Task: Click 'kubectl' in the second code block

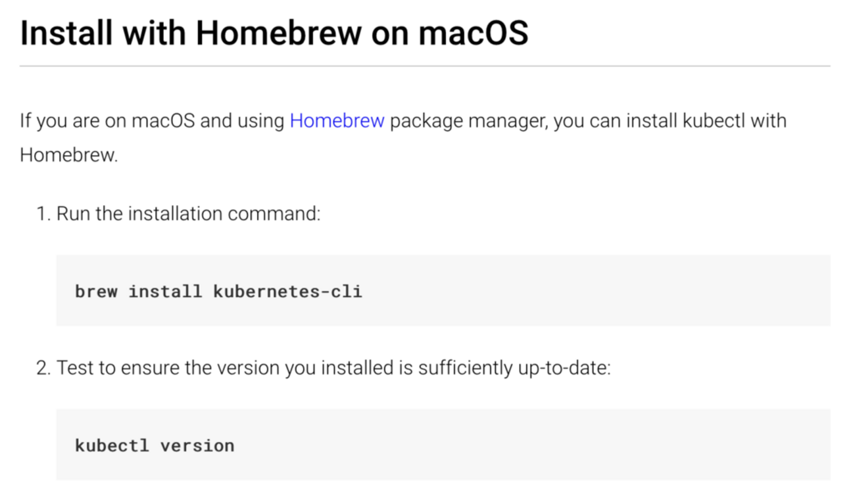Action: tap(112, 446)
